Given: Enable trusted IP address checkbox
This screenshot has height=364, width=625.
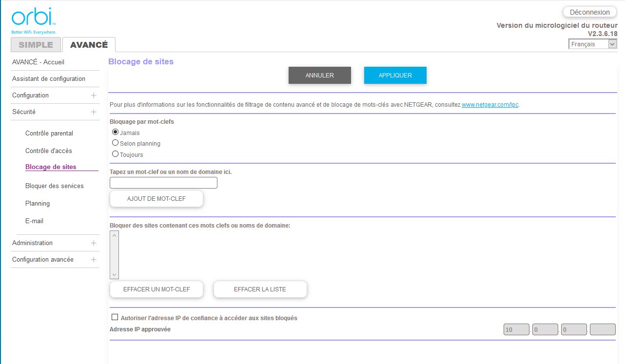Looking at the screenshot, I should point(115,317).
